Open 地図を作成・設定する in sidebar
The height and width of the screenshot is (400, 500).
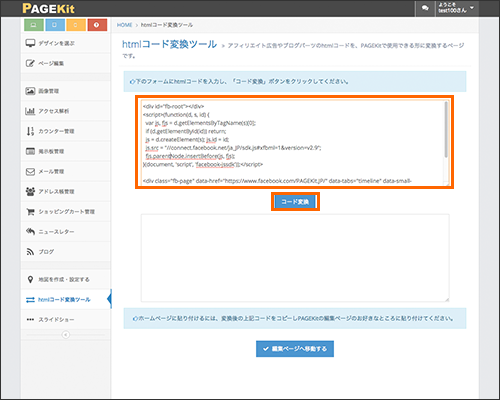point(66,279)
